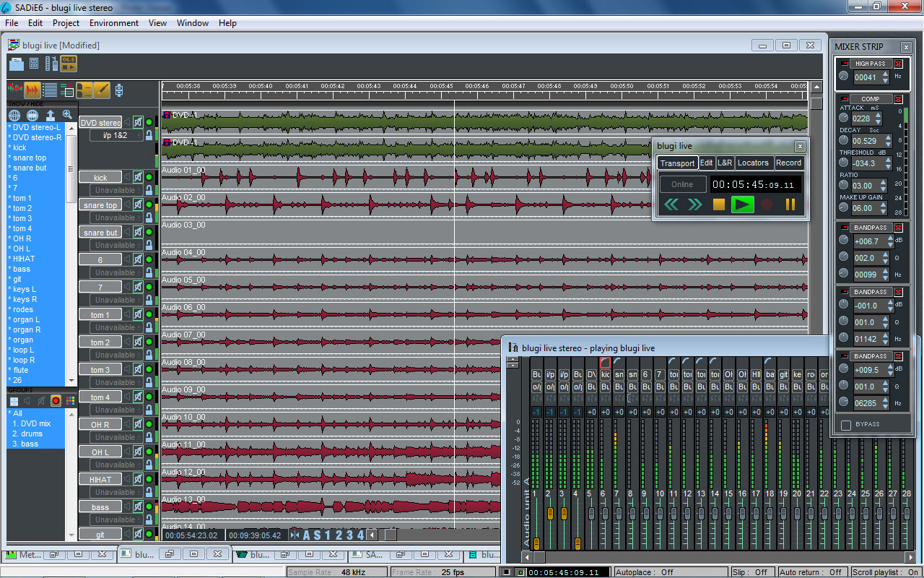Image resolution: width=924 pixels, height=578 pixels.
Task: Adjust the channel 2 mixer fader
Action: tap(550, 513)
